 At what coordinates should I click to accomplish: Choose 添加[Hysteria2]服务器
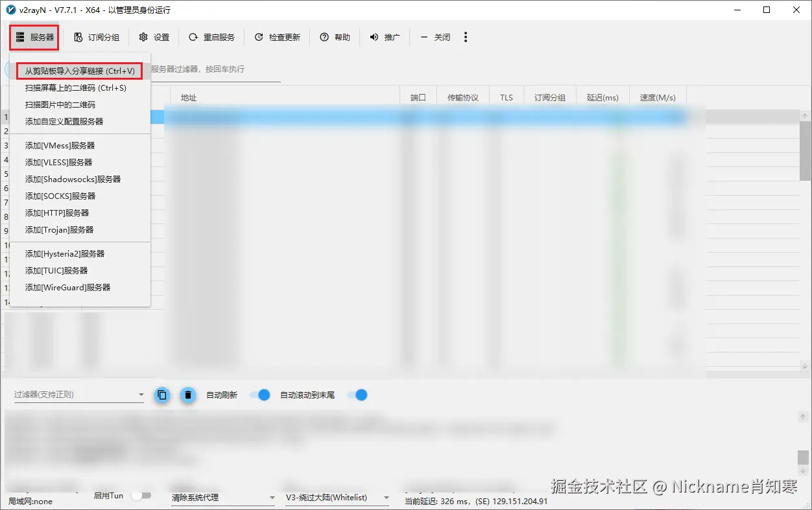pos(80,253)
